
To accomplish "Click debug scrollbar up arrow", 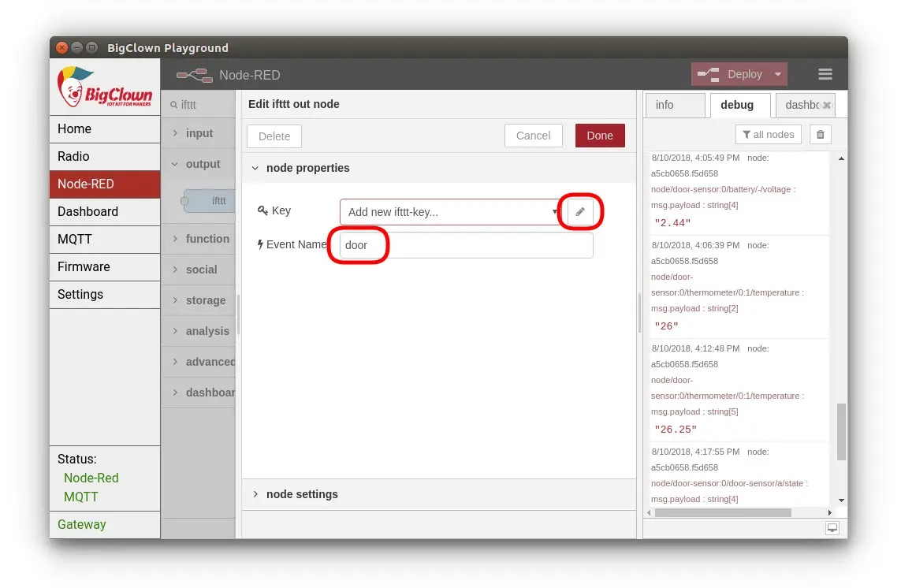I will [x=841, y=158].
